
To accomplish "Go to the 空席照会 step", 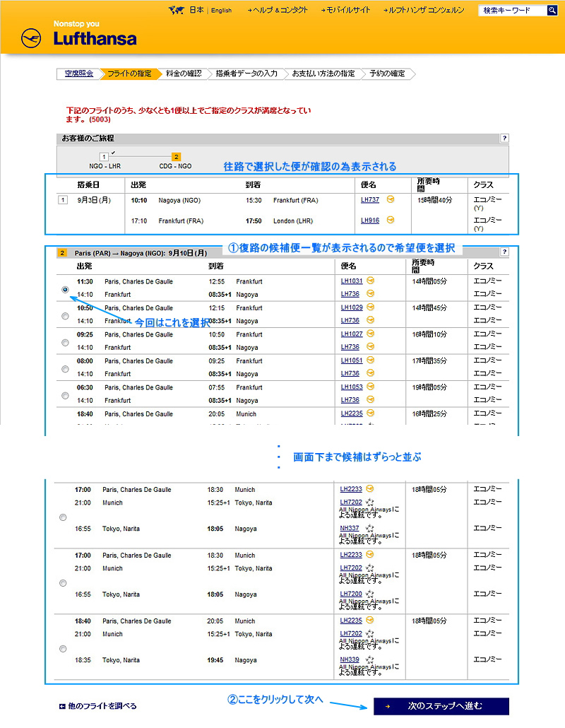I will click(x=79, y=74).
